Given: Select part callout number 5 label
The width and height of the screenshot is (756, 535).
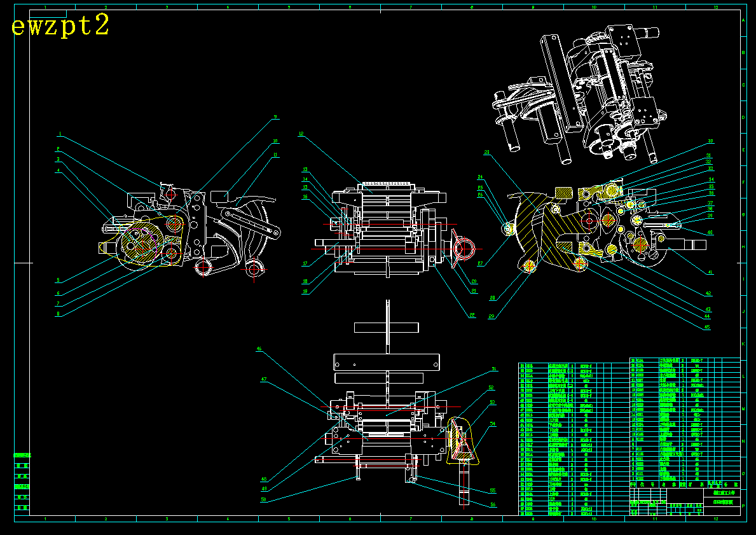Looking at the screenshot, I should coord(58,281).
